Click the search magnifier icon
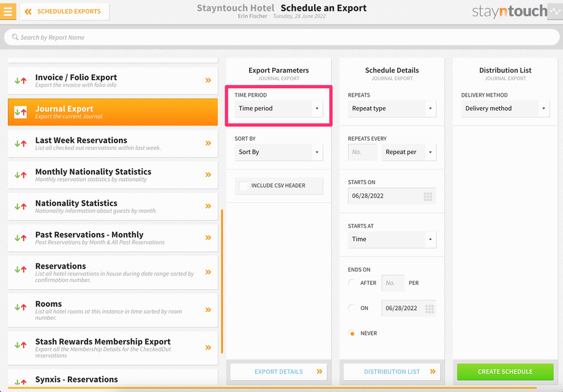Viewport: 563px width, 392px height. [x=15, y=37]
